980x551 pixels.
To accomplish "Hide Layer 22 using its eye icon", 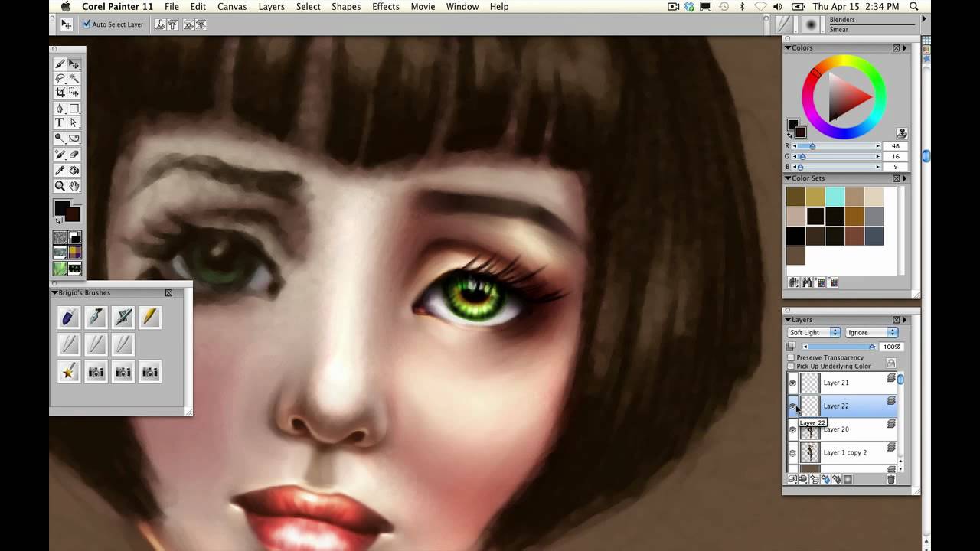I will [x=792, y=406].
